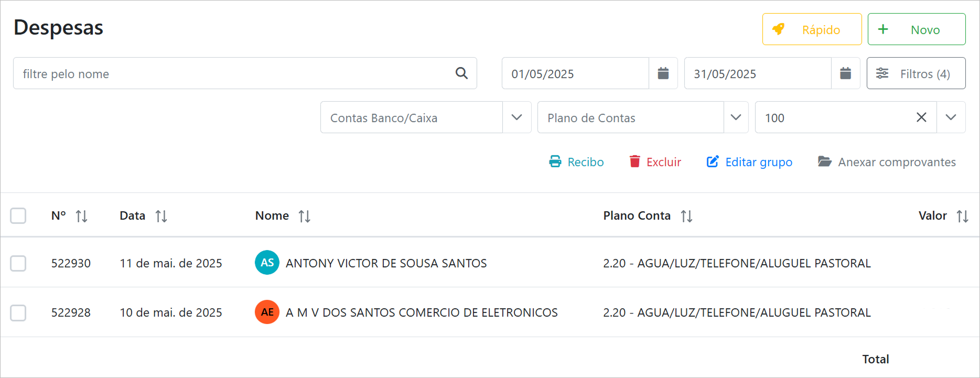Sort table by Nome column
The height and width of the screenshot is (378, 980).
(x=304, y=216)
